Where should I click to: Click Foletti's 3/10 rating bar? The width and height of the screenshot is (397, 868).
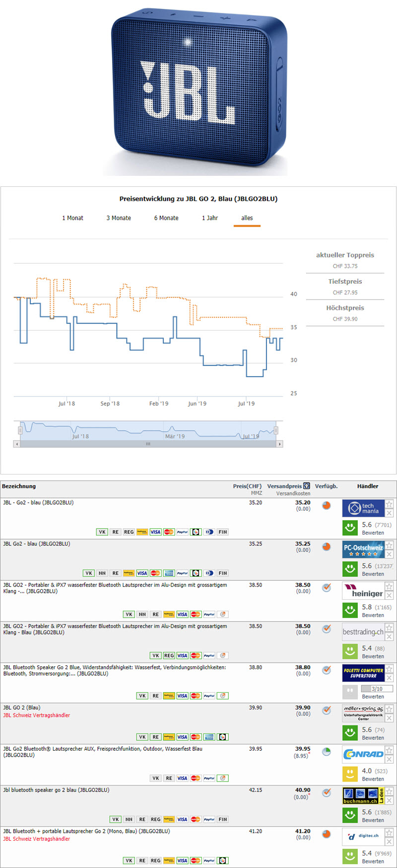pos(377,689)
